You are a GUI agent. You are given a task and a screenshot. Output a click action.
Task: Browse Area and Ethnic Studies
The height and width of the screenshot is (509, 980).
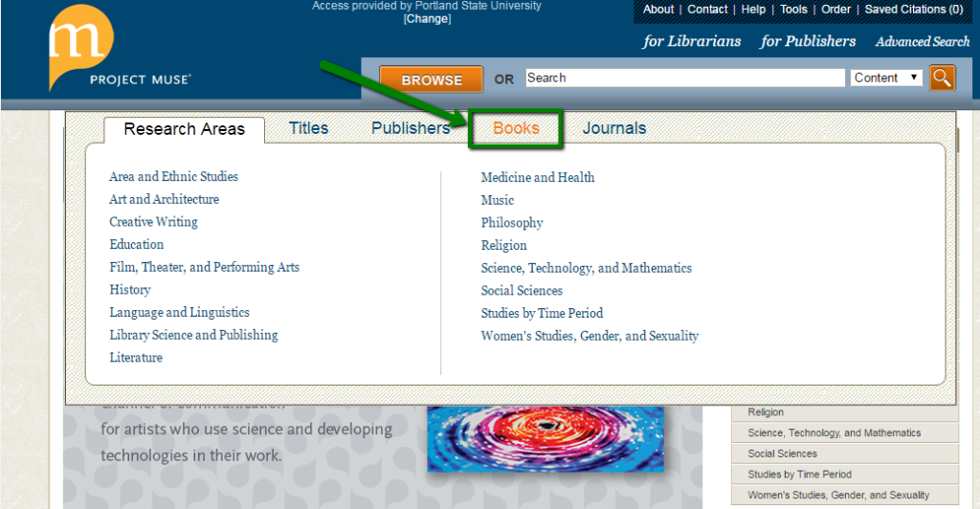(174, 177)
